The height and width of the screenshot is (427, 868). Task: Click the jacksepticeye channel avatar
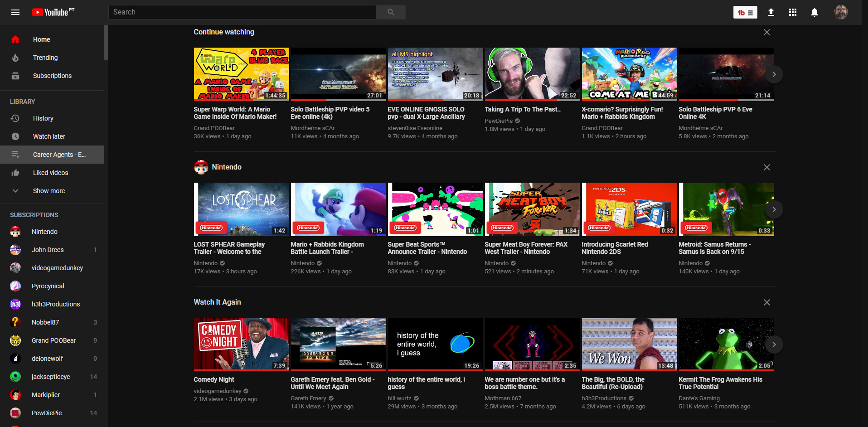(15, 377)
